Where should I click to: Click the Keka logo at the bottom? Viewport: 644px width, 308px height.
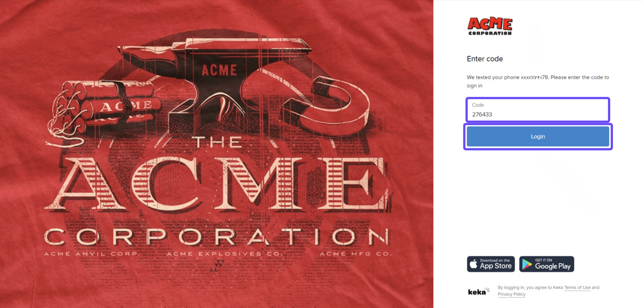479,291
